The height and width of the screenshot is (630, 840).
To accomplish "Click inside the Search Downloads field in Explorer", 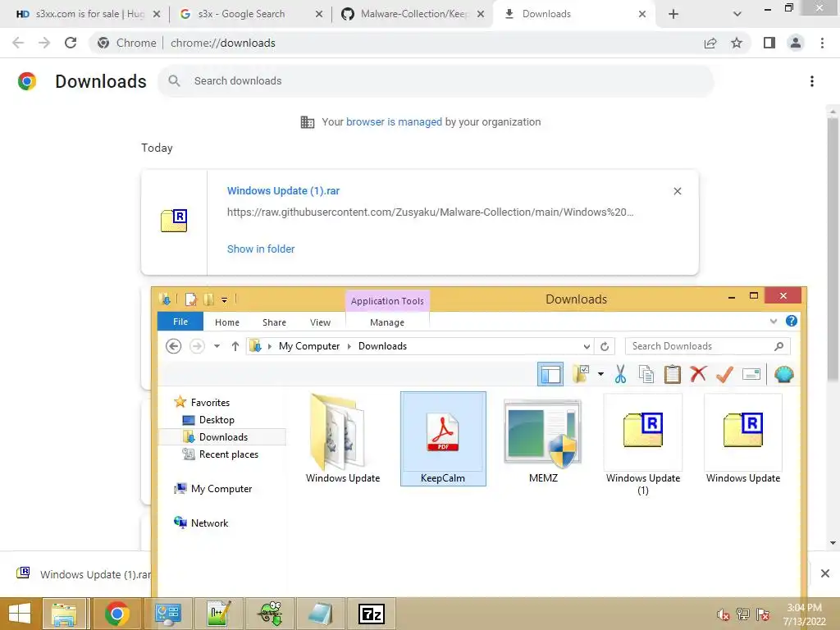I will [x=707, y=346].
